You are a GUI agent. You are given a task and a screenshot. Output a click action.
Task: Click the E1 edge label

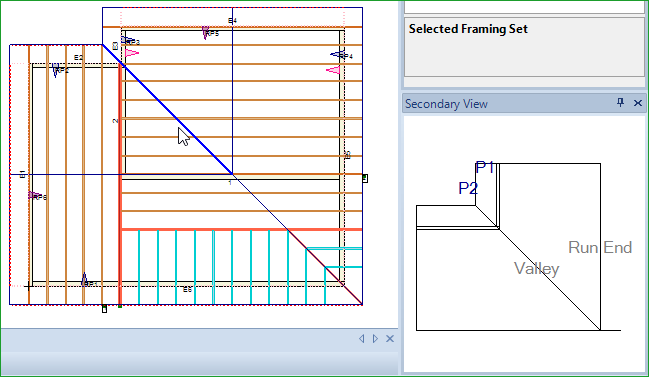pyautogui.click(x=23, y=174)
